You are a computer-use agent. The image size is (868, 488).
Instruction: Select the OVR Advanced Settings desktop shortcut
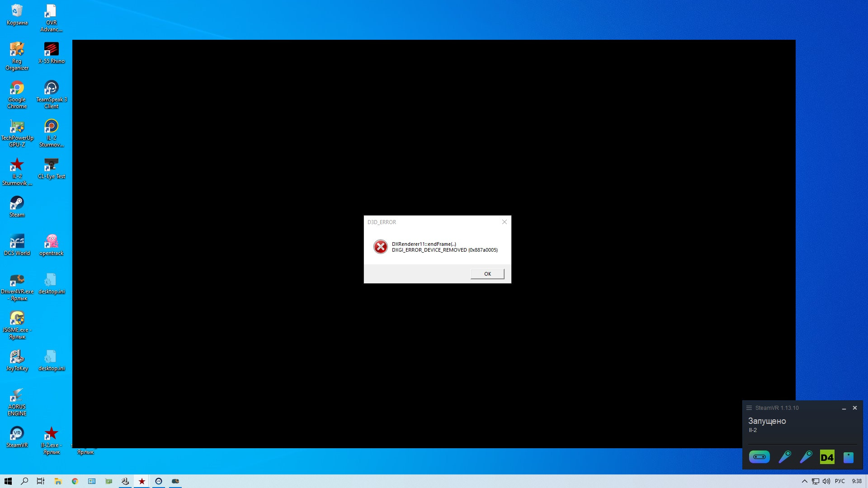coord(51,18)
